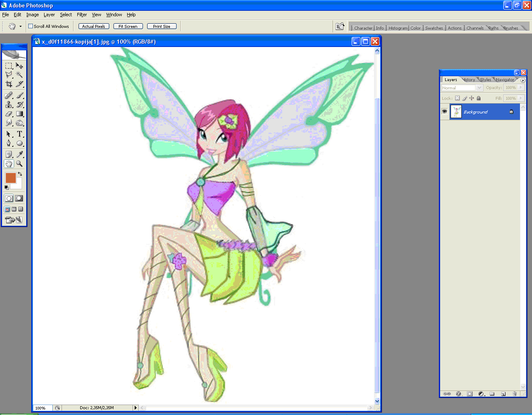
Task: Toggle Scroll All Windows checkbox
Action: click(30, 26)
